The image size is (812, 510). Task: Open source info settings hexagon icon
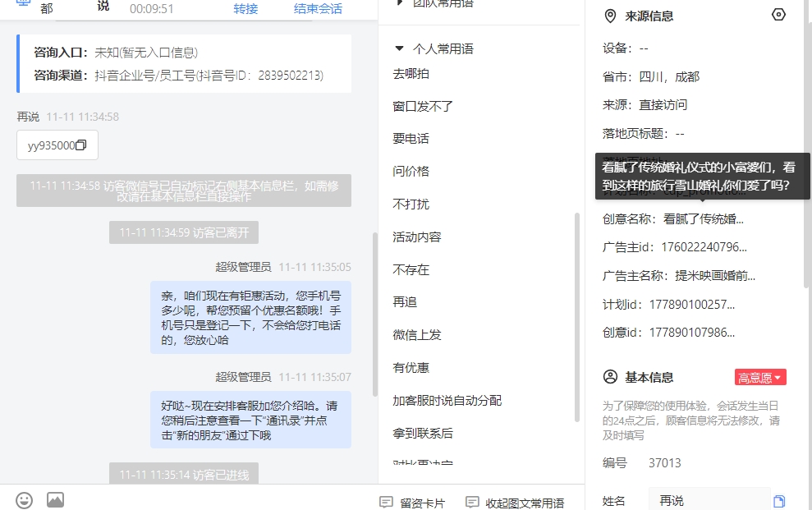[778, 15]
